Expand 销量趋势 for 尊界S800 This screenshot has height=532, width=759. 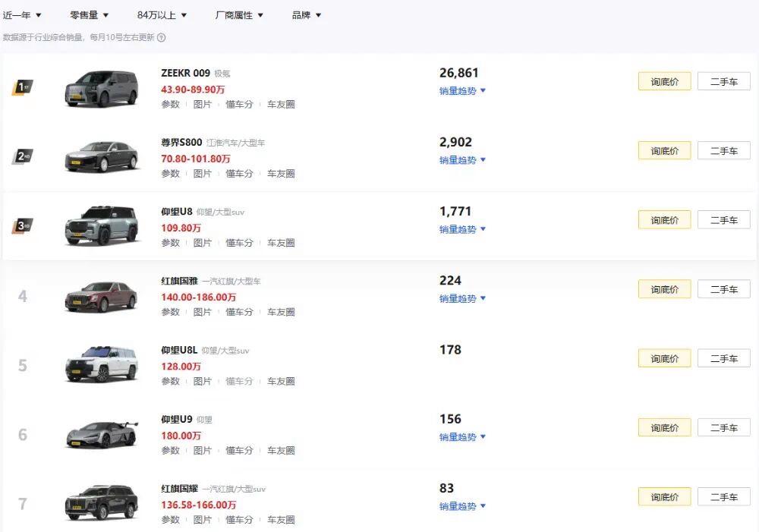click(x=462, y=160)
